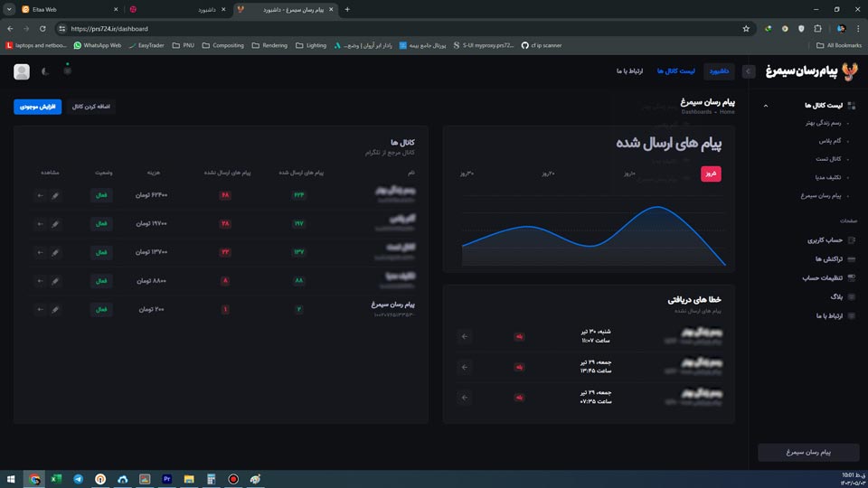The height and width of the screenshot is (488, 868).
Task: Select the امروز chart range
Action: pyautogui.click(x=711, y=174)
